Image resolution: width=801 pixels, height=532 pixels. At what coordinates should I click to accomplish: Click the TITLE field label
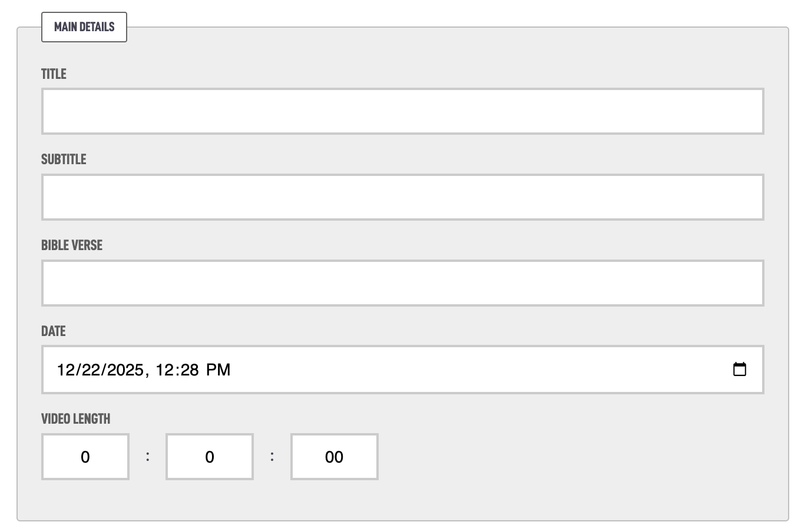54,74
